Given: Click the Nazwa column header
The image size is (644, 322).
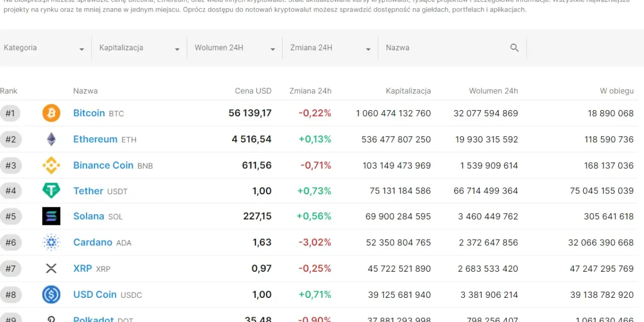Looking at the screenshot, I should coord(86,91).
